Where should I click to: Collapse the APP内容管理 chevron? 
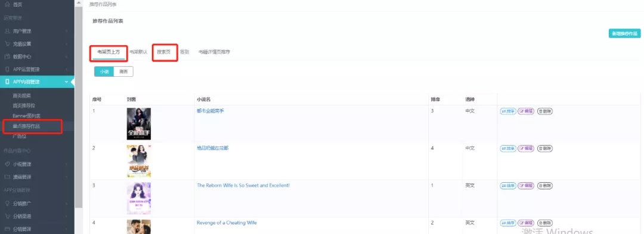click(67, 82)
